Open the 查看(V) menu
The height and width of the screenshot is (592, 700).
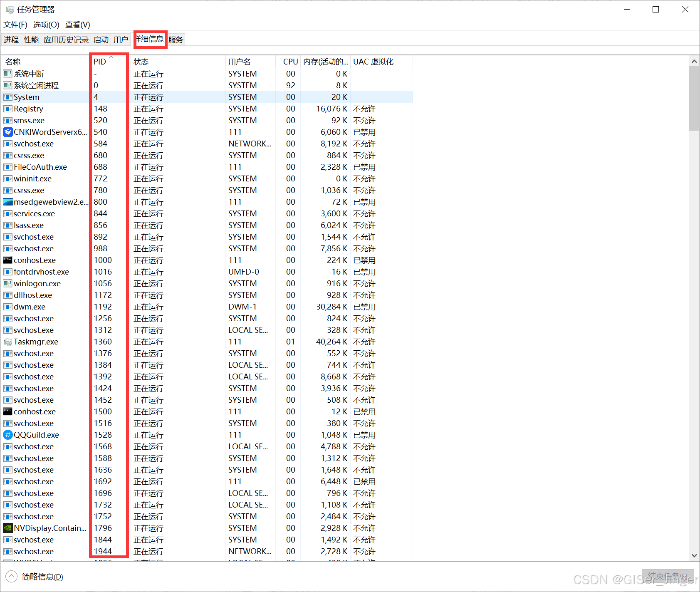click(x=77, y=25)
